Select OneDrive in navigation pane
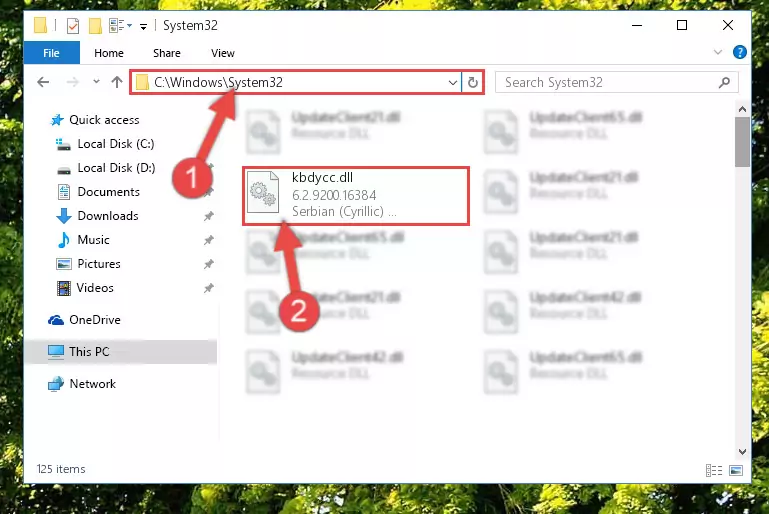769x514 pixels. point(95,320)
